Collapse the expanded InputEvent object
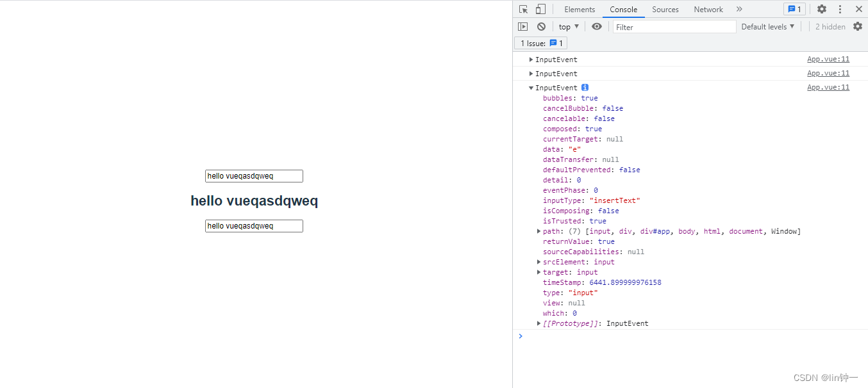Screen dimensions: 868x388 tap(531, 88)
